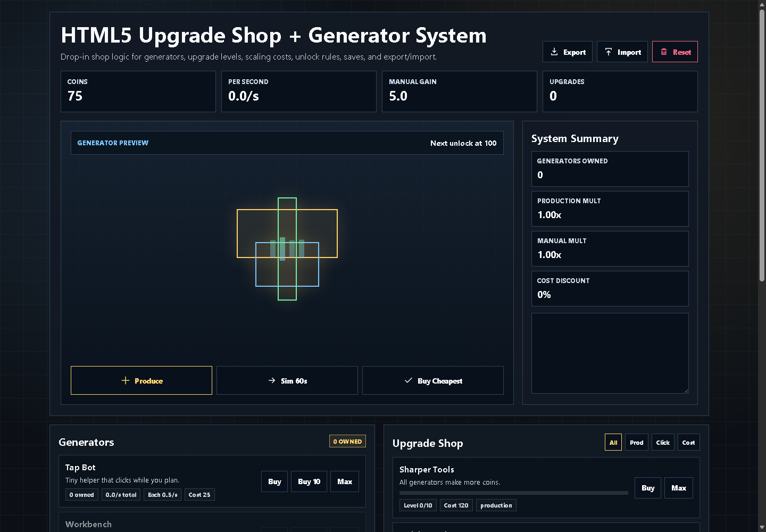766x532 pixels.
Task: Click the Sharper Tools Cost 120 tag
Action: (x=456, y=505)
